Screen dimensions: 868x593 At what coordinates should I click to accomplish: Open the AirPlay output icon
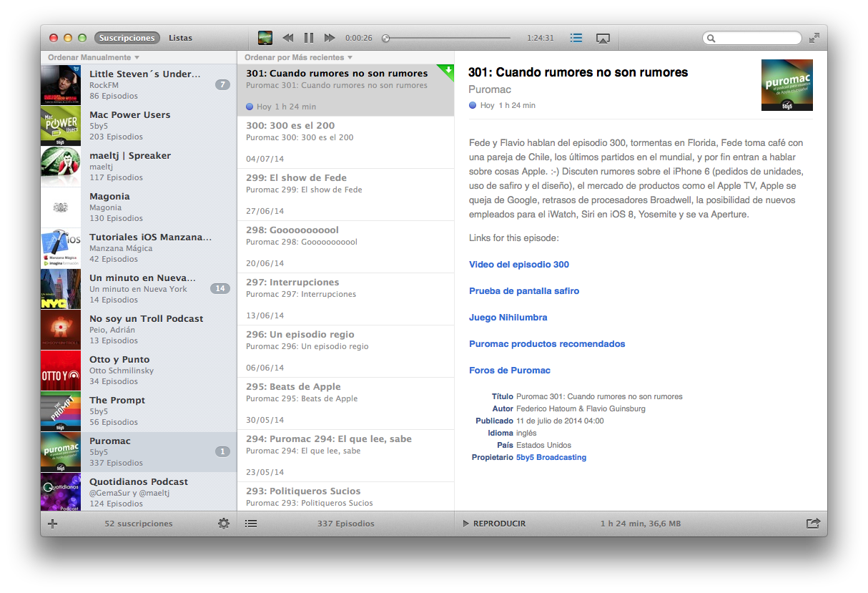click(603, 38)
